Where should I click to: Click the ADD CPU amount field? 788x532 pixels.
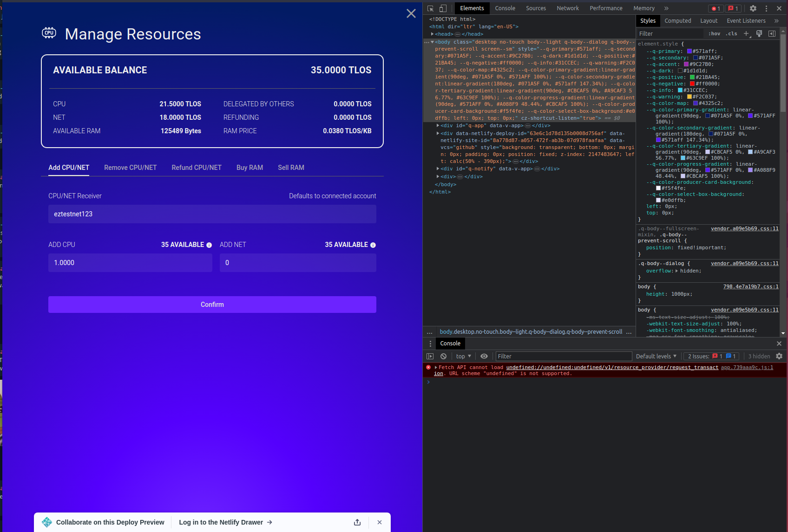tap(130, 263)
